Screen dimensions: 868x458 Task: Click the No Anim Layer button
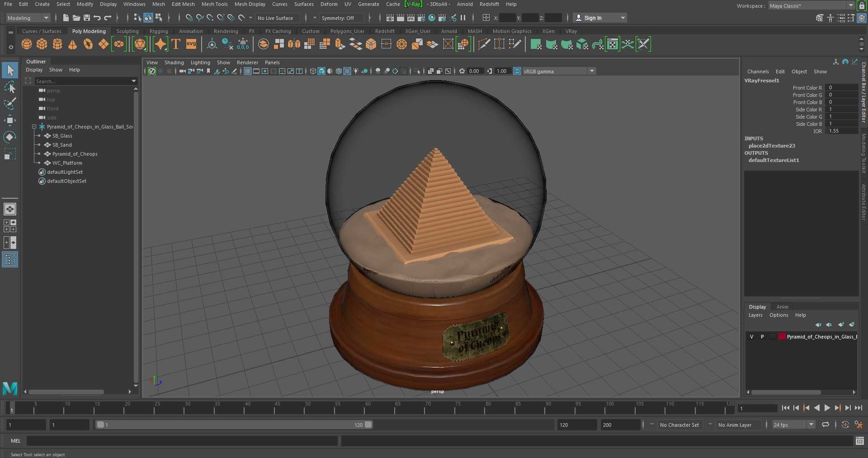click(x=735, y=425)
